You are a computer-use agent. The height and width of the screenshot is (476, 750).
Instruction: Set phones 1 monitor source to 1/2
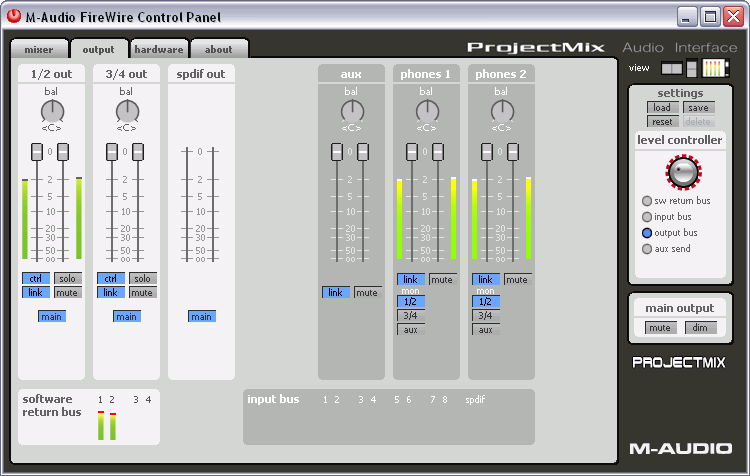click(411, 302)
